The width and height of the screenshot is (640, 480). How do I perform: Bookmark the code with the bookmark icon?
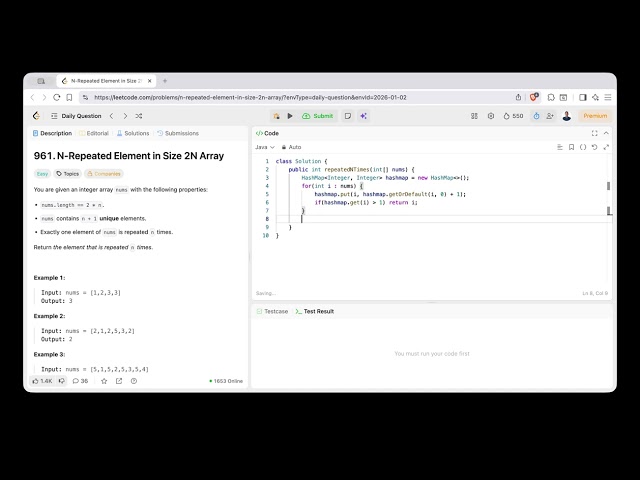[x=571, y=147]
